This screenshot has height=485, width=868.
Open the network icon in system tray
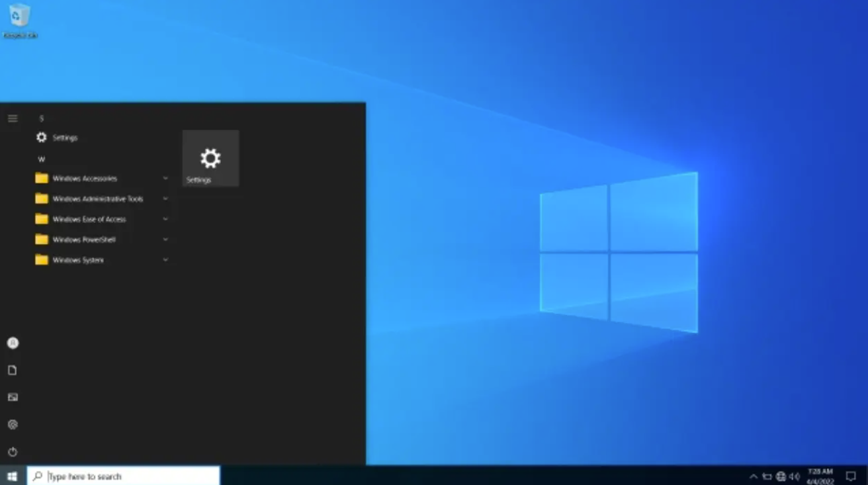tap(781, 476)
